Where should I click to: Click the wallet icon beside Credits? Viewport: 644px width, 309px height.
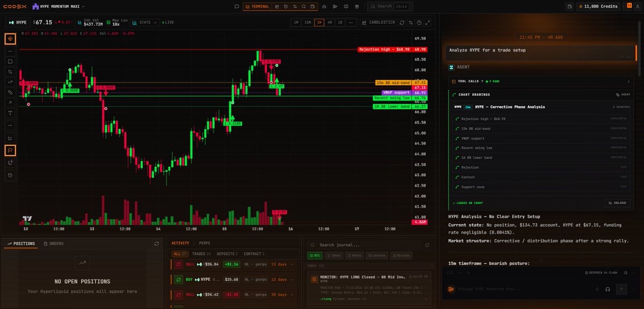pos(569,6)
